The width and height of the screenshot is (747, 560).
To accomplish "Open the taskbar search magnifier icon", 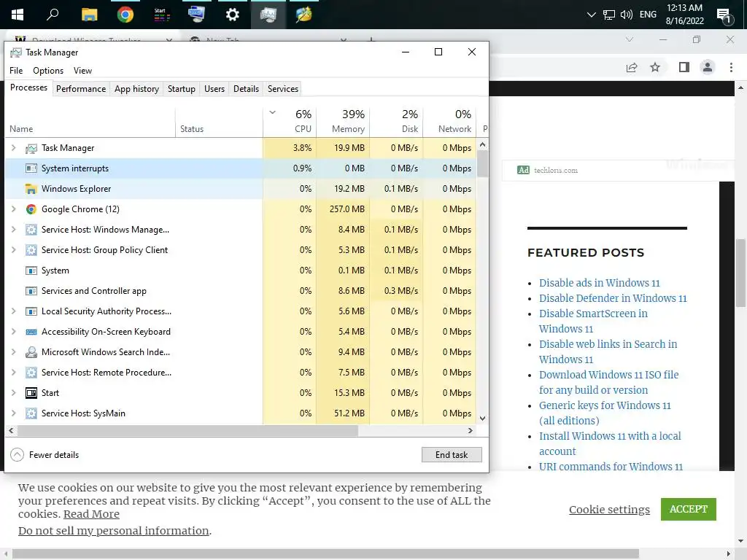I will (53, 15).
